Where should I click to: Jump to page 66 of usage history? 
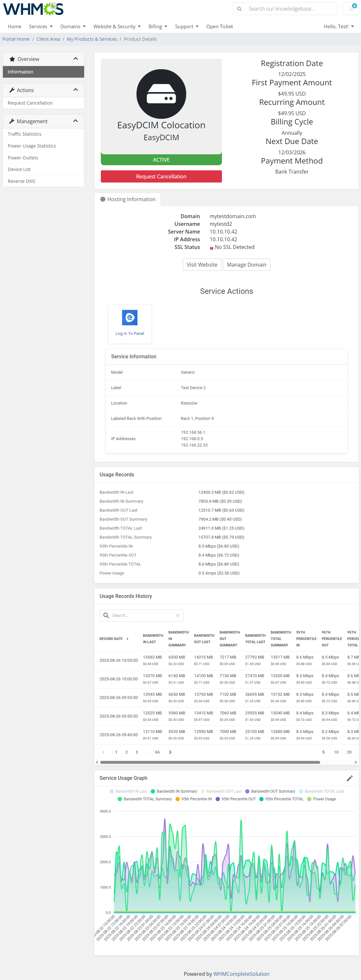157,752
